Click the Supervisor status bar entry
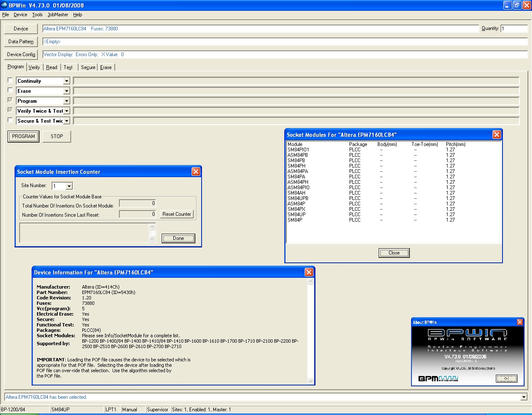Image resolution: width=532 pixels, height=415 pixels. 158,410
